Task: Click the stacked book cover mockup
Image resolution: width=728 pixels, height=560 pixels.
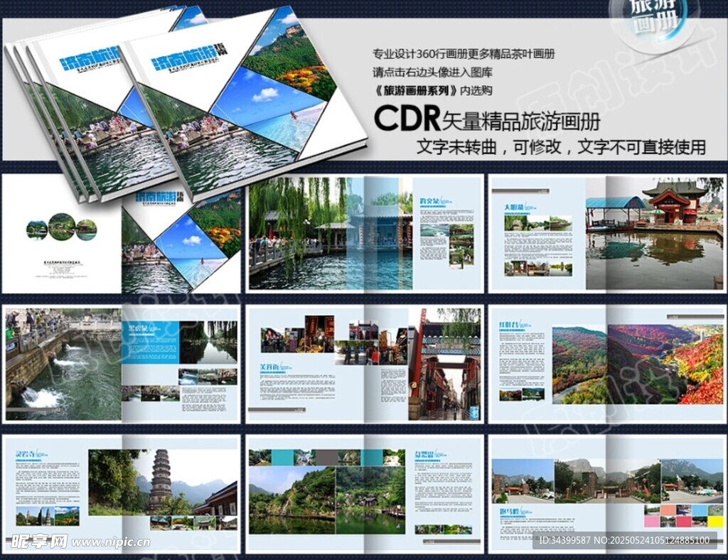Action: [186, 104]
